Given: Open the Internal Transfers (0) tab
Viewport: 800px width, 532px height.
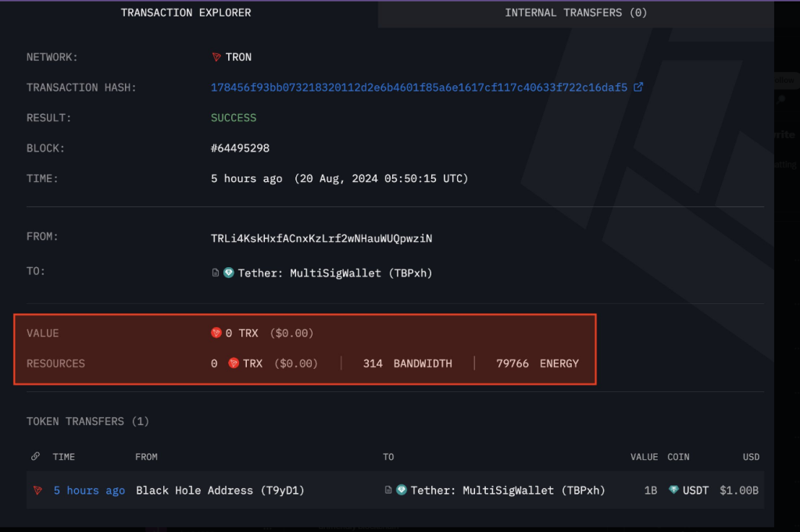Looking at the screenshot, I should point(576,12).
